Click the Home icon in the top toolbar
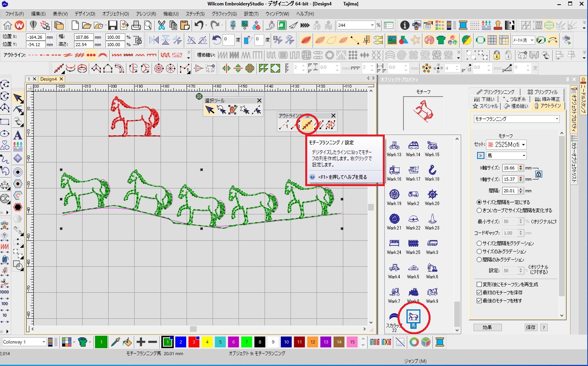The height and width of the screenshot is (366, 588). pos(8,25)
